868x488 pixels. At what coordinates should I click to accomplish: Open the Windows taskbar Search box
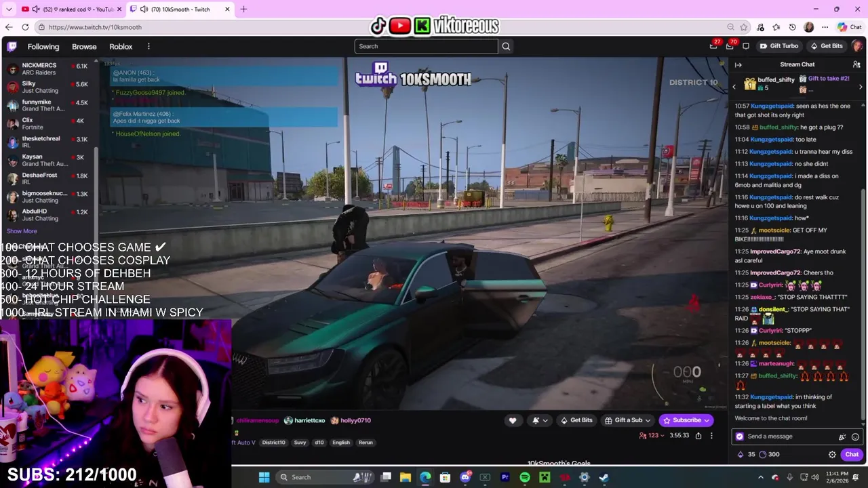(324, 477)
